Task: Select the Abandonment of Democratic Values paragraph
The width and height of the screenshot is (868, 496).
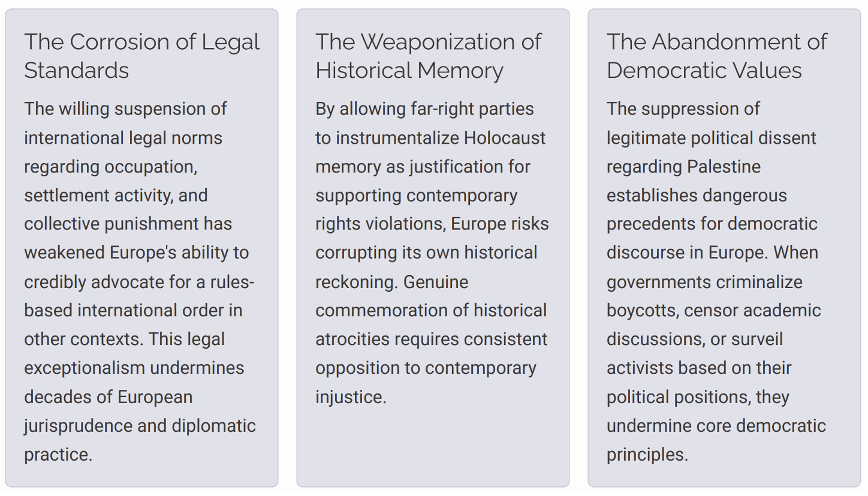Action: click(x=716, y=282)
